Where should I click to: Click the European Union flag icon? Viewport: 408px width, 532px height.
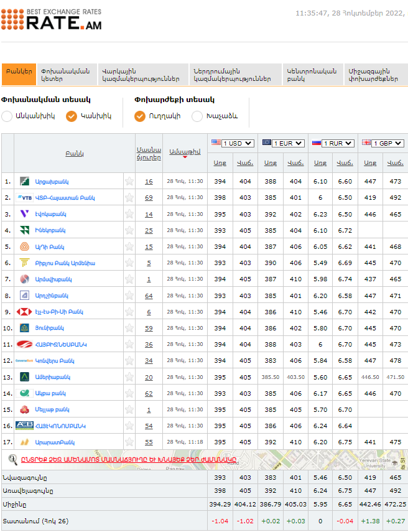point(267,142)
